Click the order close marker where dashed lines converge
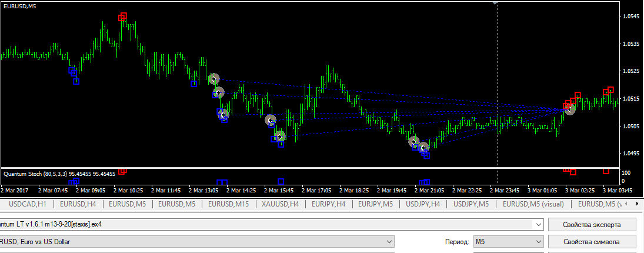The image size is (644, 253). 569,109
